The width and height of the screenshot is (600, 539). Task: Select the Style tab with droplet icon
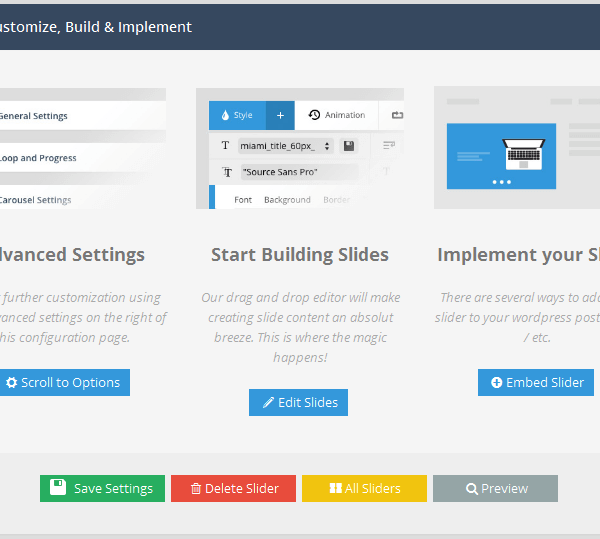[x=236, y=115]
